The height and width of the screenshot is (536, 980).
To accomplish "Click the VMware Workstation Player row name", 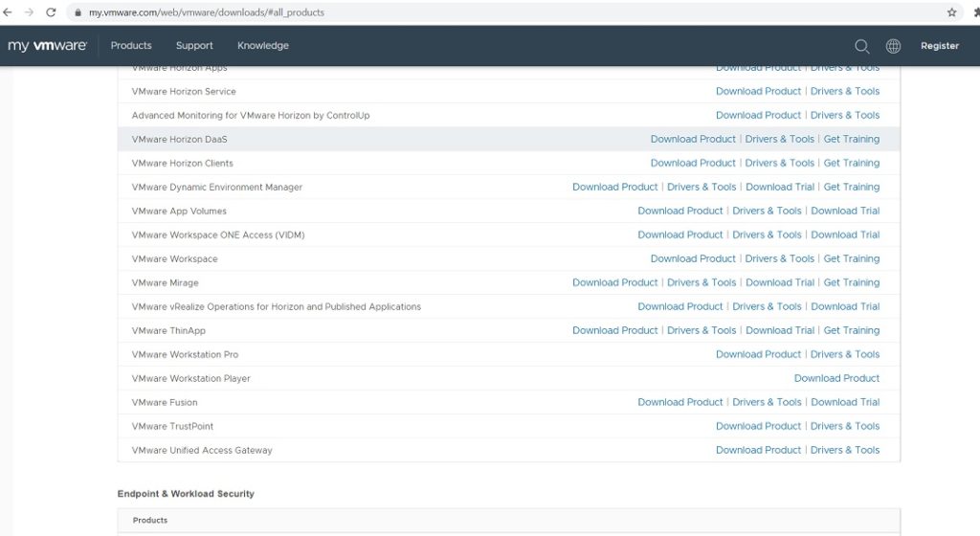I will point(190,379).
